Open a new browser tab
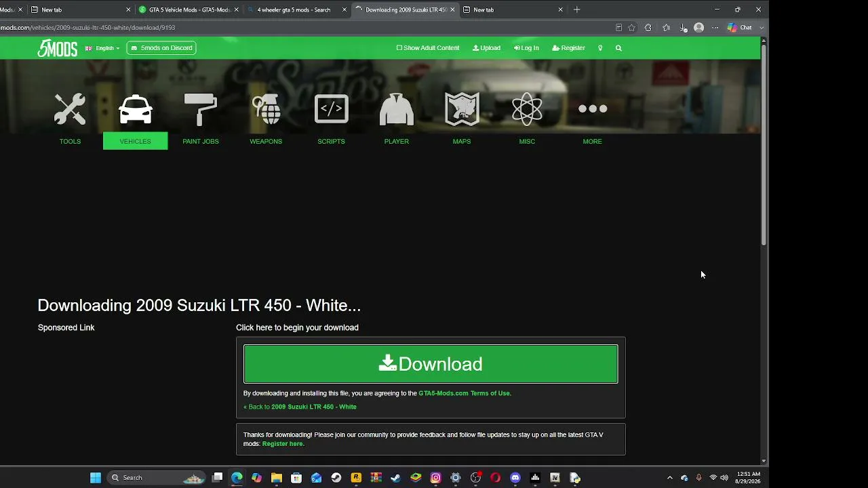 577,9
